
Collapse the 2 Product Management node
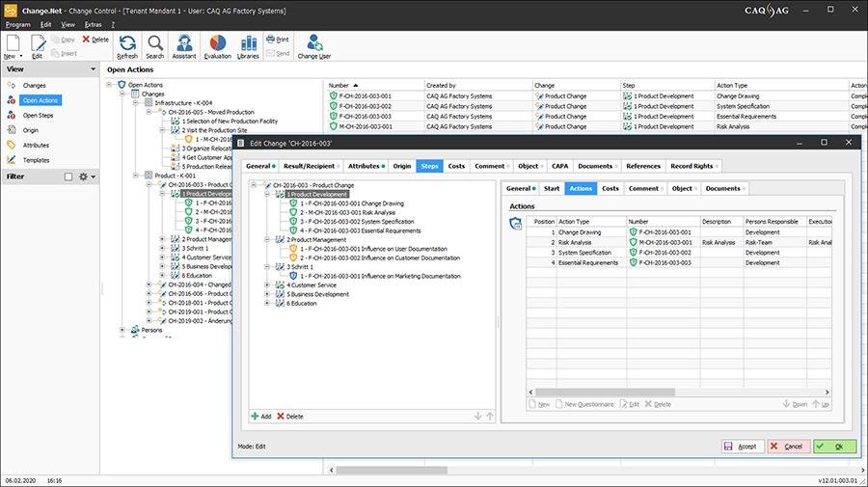coord(267,239)
